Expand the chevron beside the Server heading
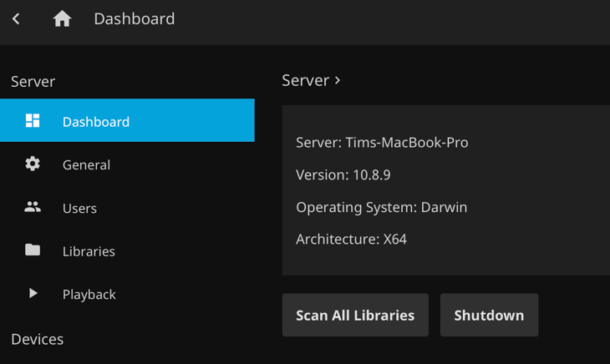Image resolution: width=610 pixels, height=364 pixels. point(338,80)
